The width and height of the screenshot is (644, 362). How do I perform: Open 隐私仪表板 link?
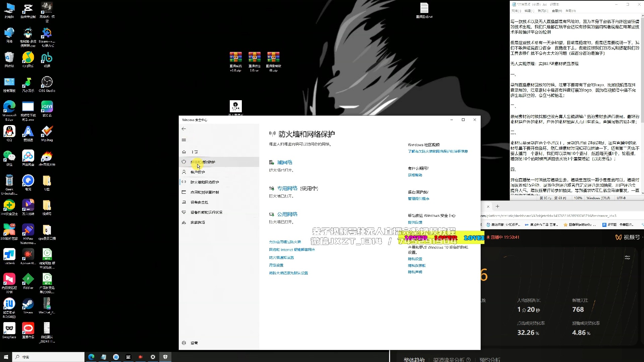pyautogui.click(x=417, y=265)
